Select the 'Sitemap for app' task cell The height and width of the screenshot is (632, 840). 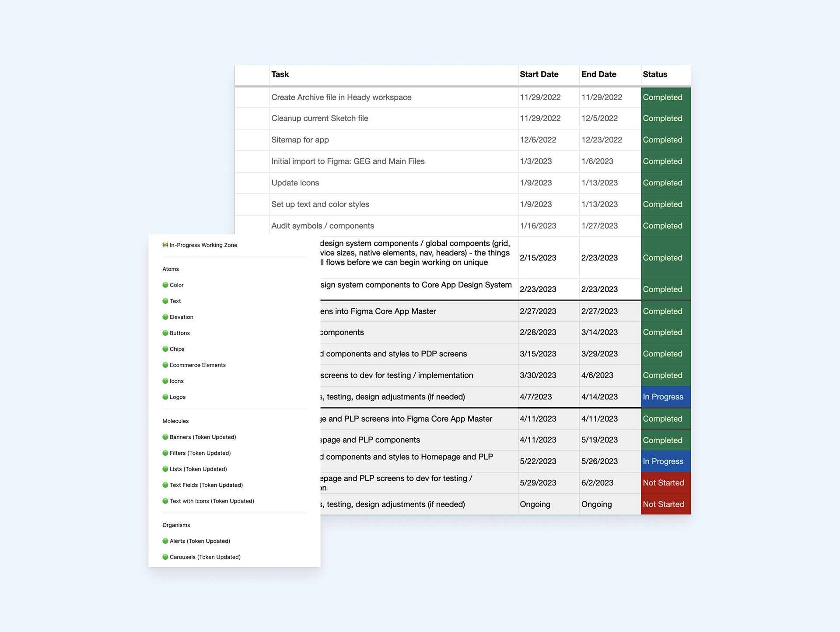394,140
